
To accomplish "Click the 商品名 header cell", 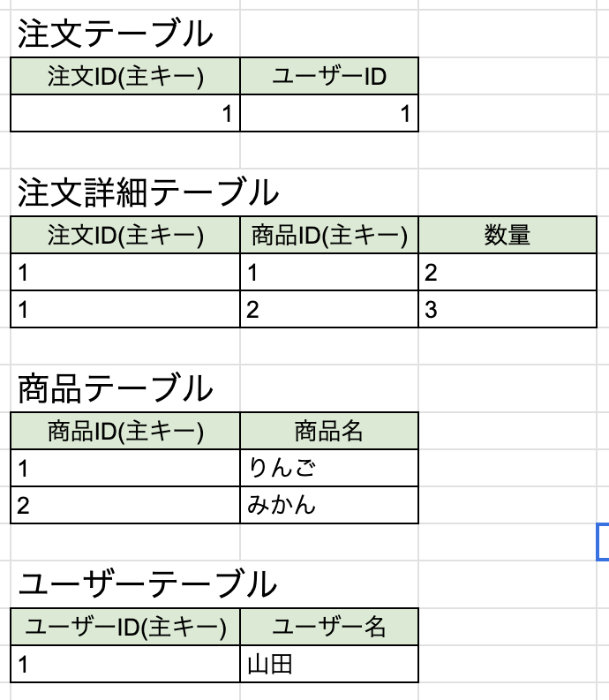I will tap(329, 431).
